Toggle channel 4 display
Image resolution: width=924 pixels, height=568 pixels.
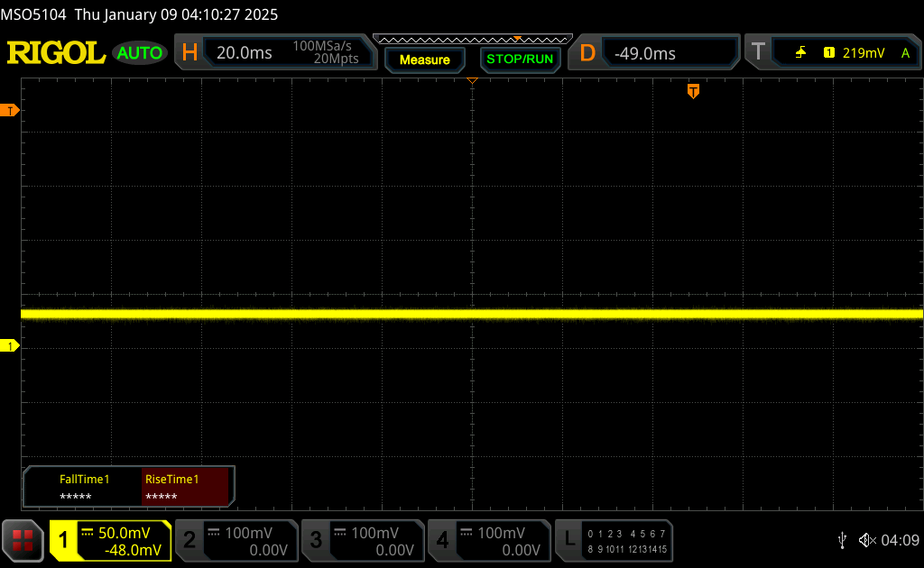[487, 540]
